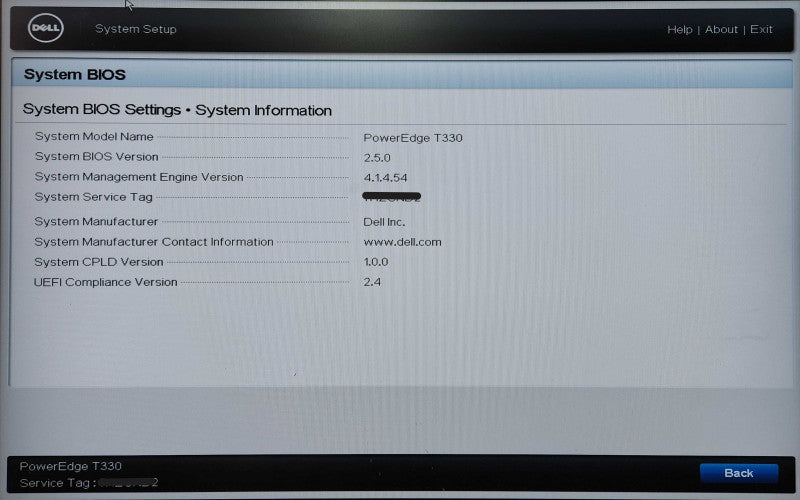Select System Manufacturer Contact Information label
This screenshot has width=800, height=500.
coord(154,242)
